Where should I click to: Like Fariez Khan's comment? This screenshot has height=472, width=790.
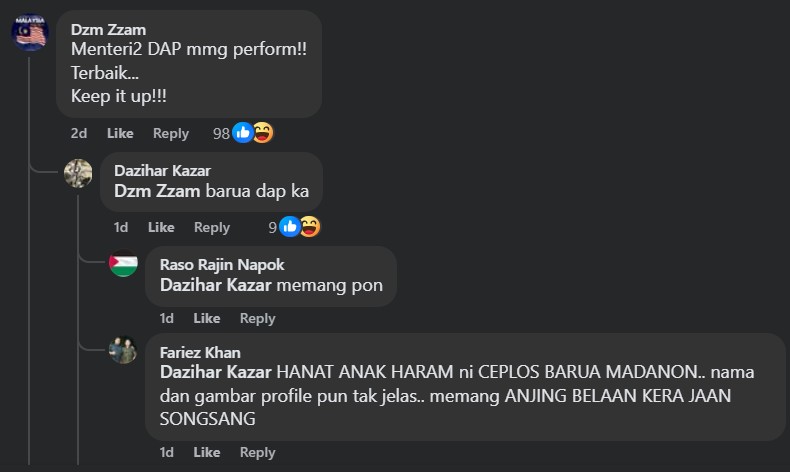206,452
